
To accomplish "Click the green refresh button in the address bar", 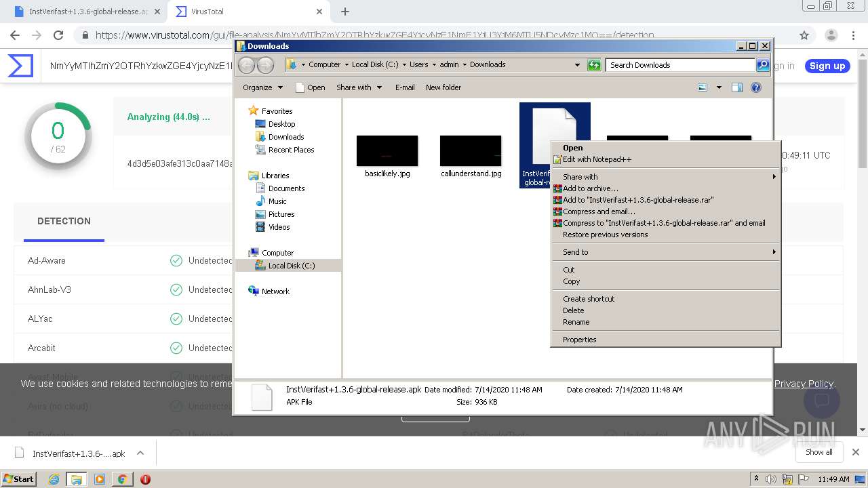I will pos(594,65).
